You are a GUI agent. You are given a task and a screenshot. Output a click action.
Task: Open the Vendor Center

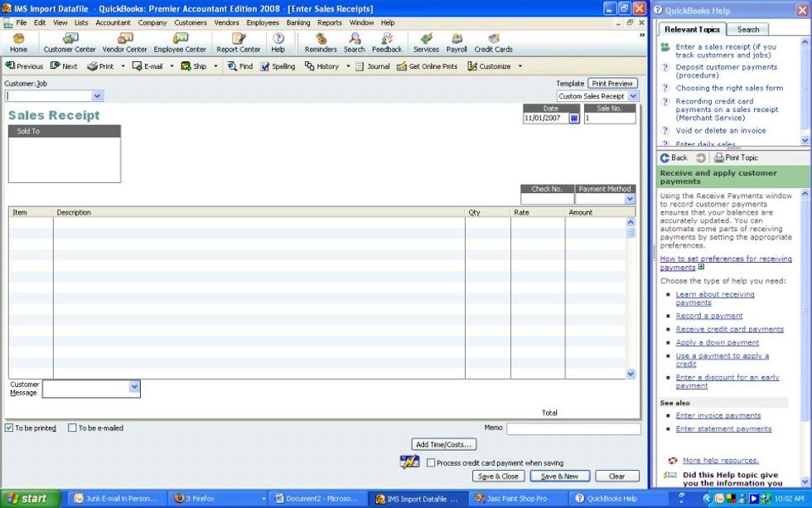124,43
